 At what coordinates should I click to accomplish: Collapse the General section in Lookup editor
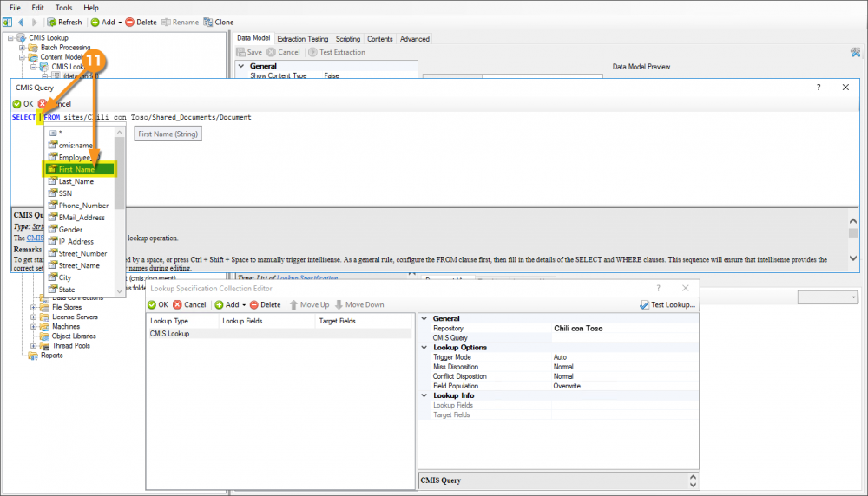click(x=424, y=318)
